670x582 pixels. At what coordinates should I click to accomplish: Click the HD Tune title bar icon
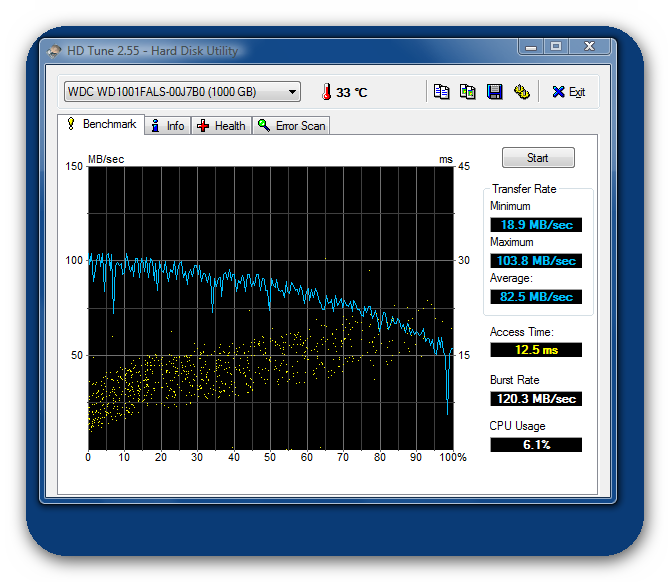pyautogui.click(x=54, y=51)
